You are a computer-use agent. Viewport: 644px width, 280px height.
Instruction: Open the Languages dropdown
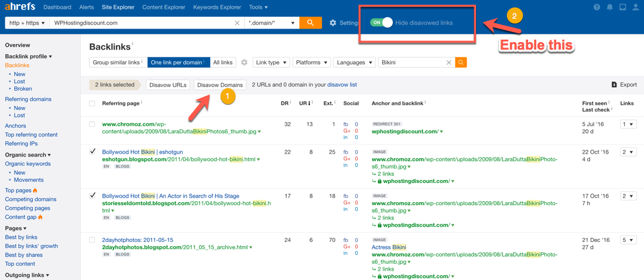354,63
